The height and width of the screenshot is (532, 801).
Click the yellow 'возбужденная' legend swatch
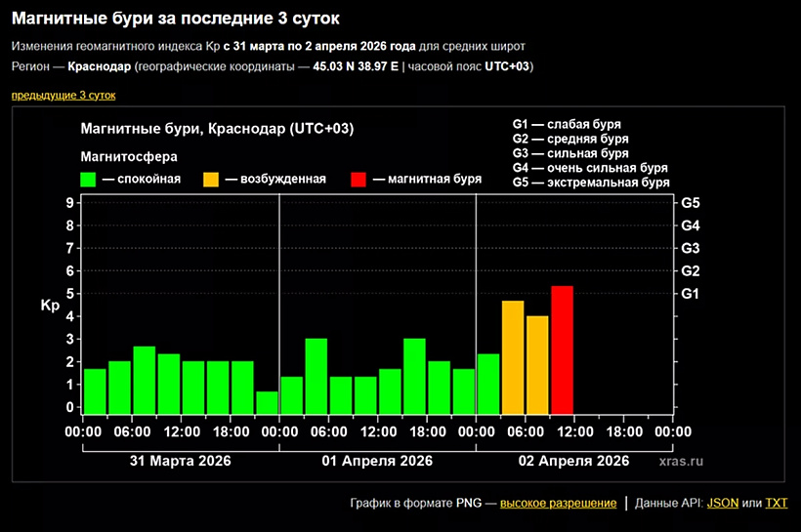(211, 180)
